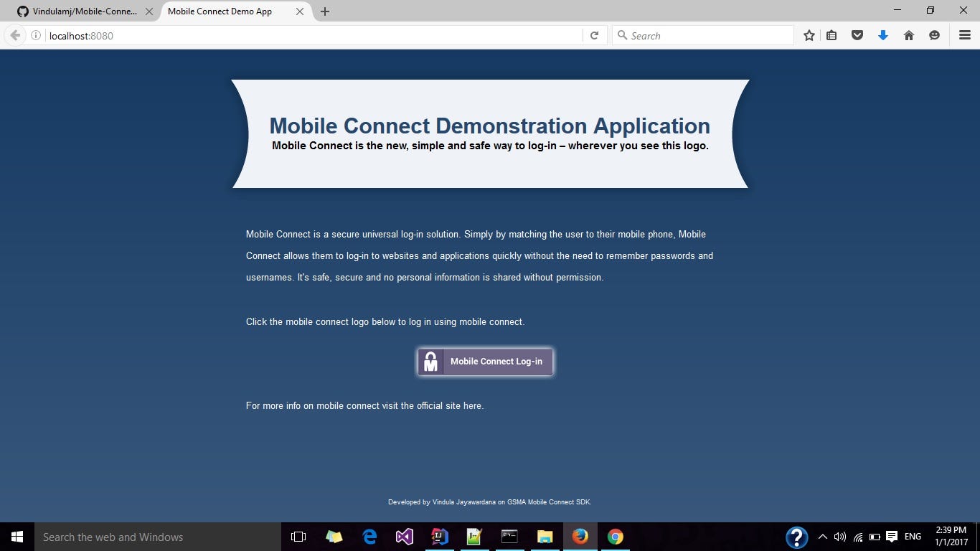This screenshot has height=551, width=980.
Task: Close the Firefox window
Action: (x=963, y=10)
